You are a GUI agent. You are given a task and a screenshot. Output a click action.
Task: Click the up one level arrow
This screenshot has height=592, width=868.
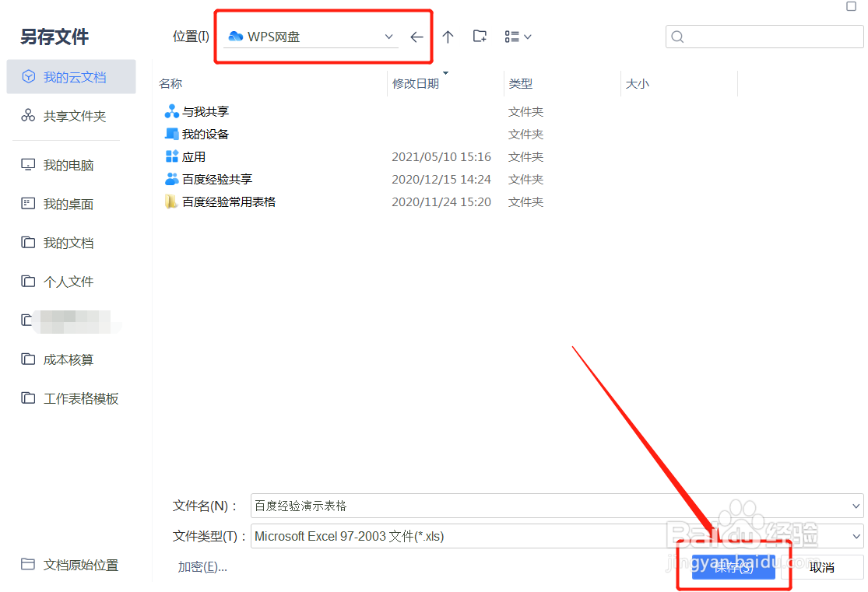click(448, 36)
